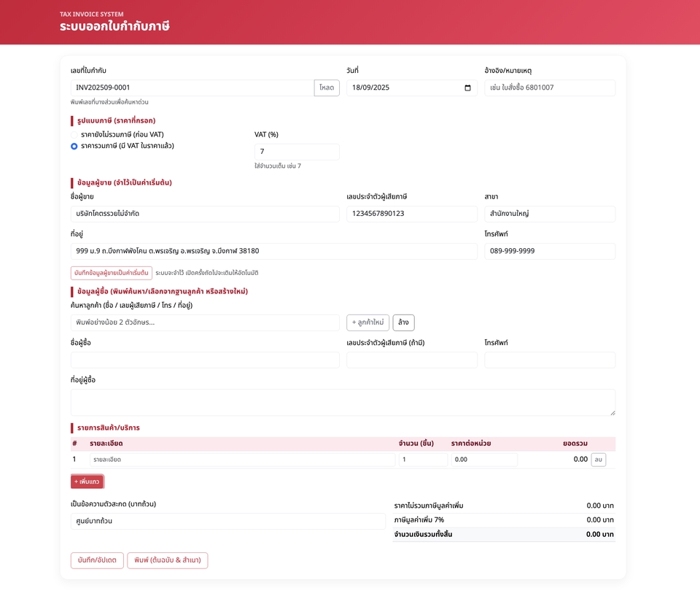700x599 pixels.
Task: Click the seller tax ID field
Action: point(412,214)
